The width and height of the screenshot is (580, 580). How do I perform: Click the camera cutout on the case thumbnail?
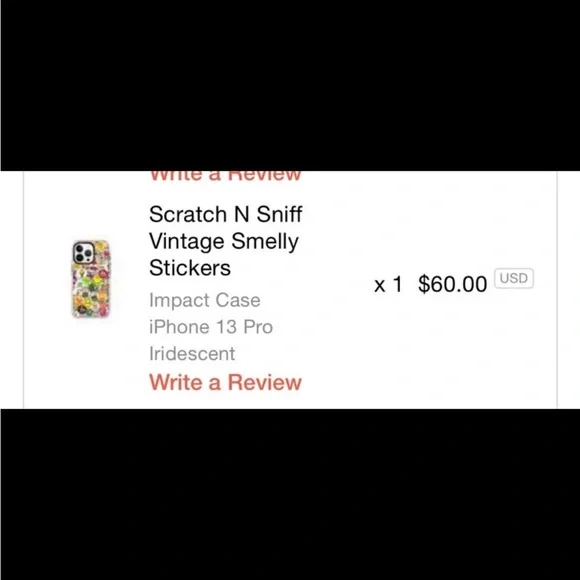[x=83, y=253]
